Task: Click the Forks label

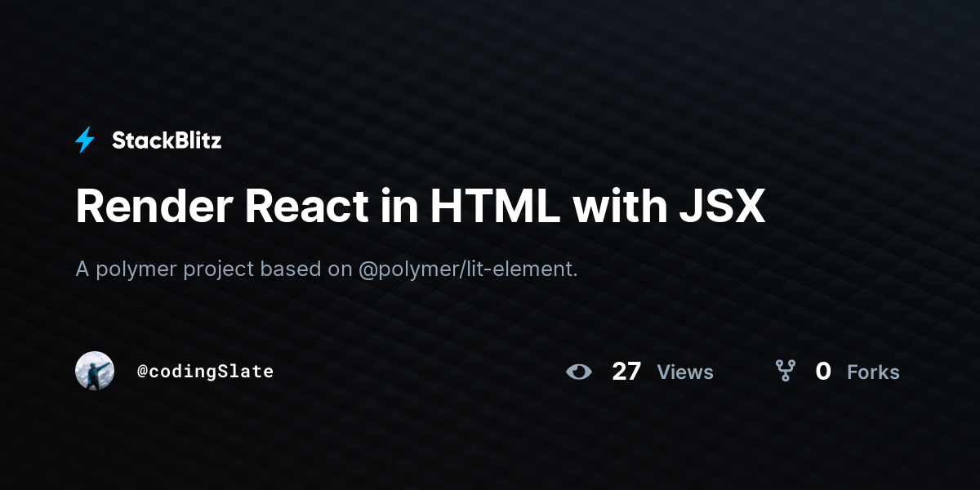Action: tap(873, 372)
